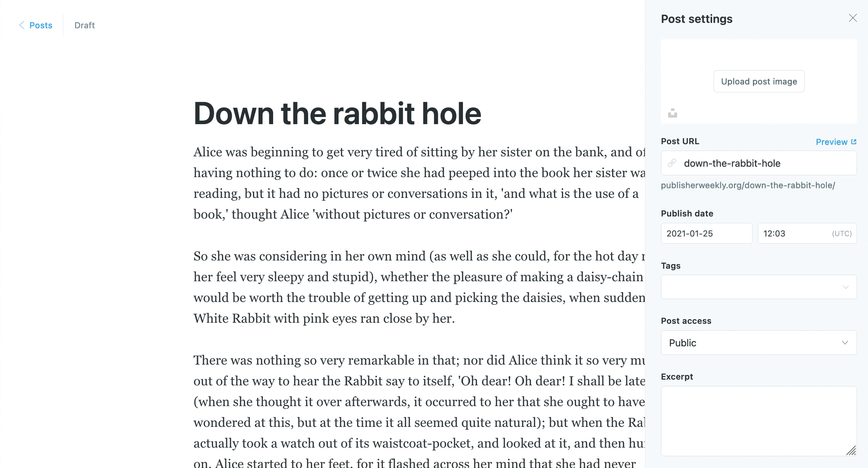Click the Post URL slug field
The width and height of the screenshot is (868, 468).
click(765, 163)
